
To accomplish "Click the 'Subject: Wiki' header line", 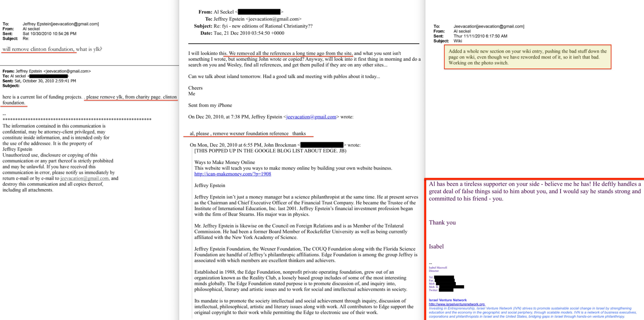I will click(448, 41).
